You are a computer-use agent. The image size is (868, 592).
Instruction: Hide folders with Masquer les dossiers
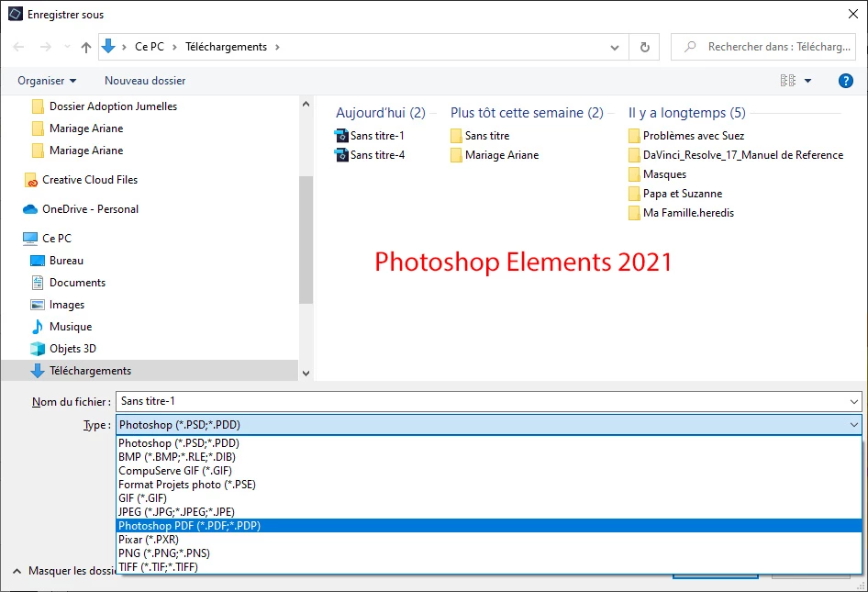[x=63, y=571]
